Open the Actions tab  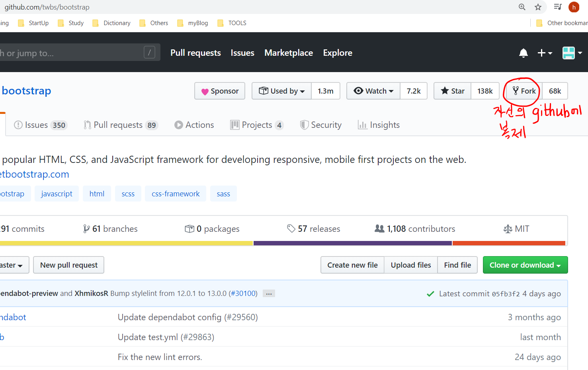click(x=194, y=125)
